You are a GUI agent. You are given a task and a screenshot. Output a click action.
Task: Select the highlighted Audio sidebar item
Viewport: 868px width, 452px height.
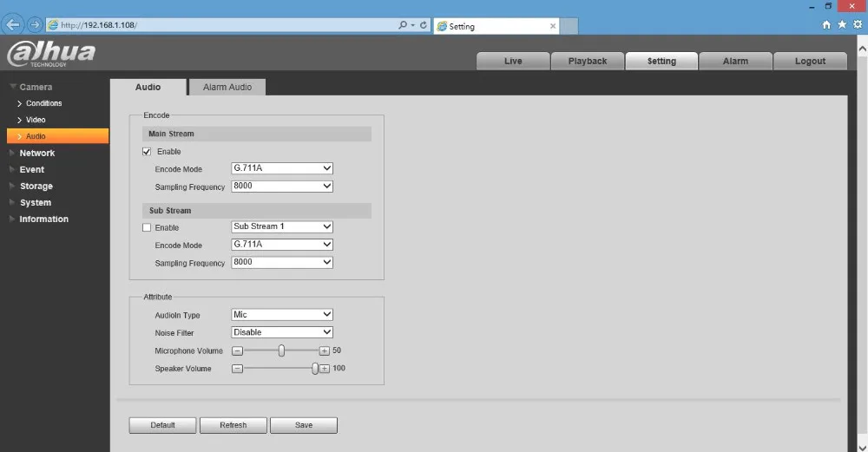pos(57,136)
